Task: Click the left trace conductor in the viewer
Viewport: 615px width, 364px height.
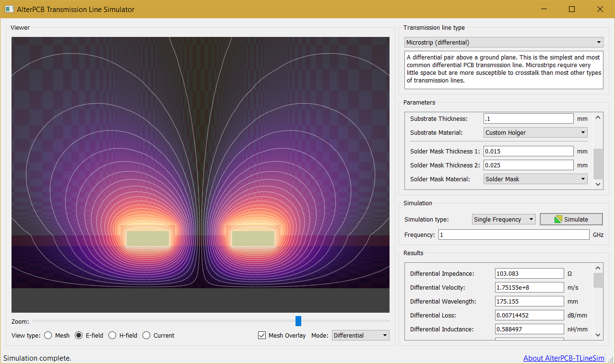Action: [x=148, y=238]
